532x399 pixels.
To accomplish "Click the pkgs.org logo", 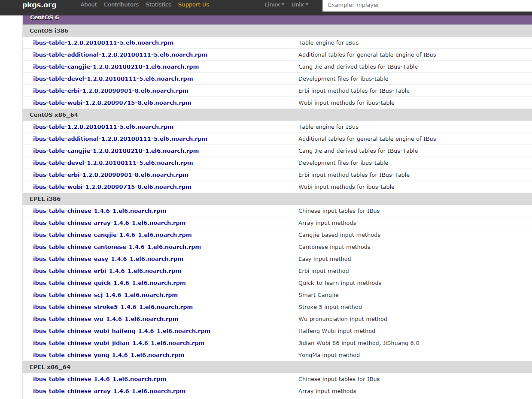I will [x=39, y=5].
